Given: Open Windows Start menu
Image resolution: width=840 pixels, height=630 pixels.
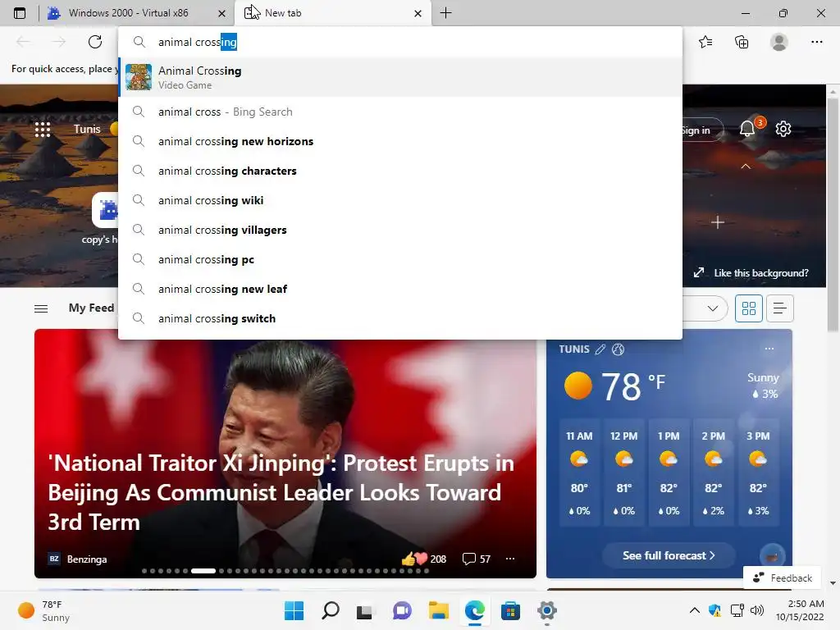Looking at the screenshot, I should 294,610.
